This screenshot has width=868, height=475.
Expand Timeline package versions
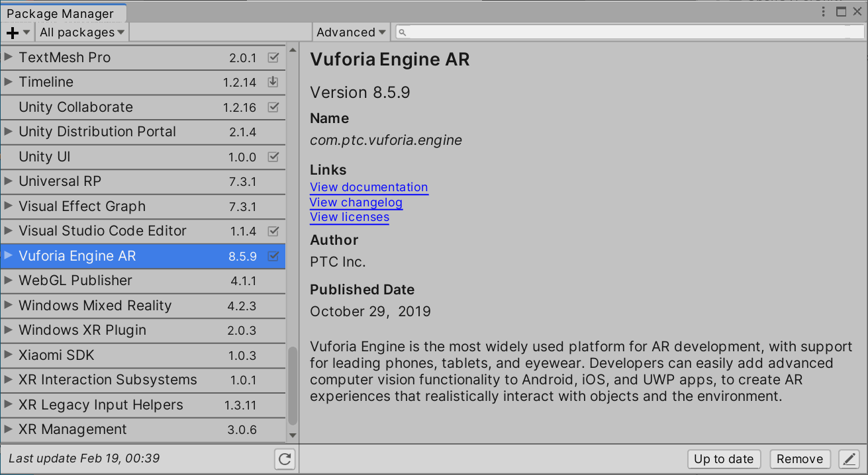point(8,82)
